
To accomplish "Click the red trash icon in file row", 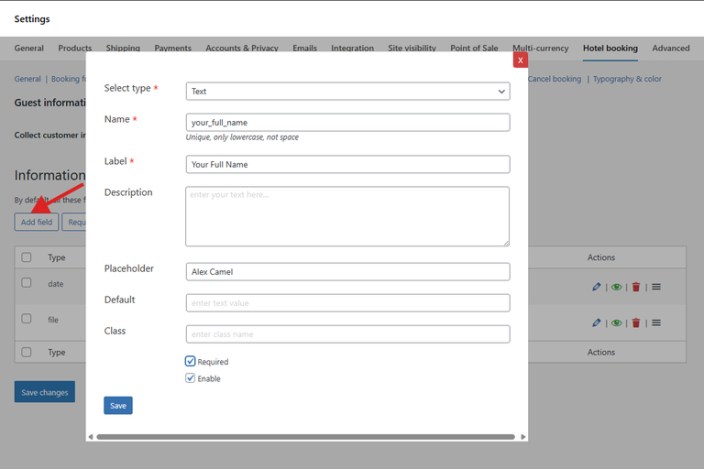I will pyautogui.click(x=636, y=323).
